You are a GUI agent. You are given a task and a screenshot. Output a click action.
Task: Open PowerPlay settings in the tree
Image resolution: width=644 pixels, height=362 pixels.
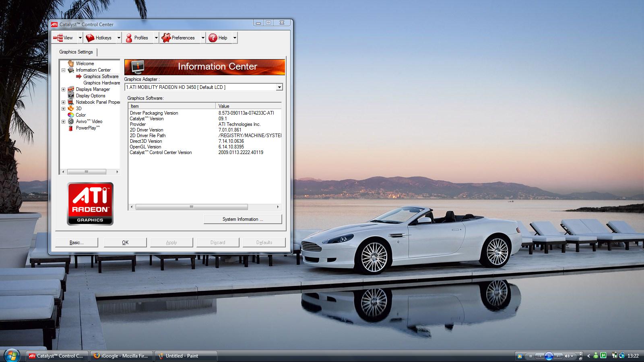tap(87, 128)
